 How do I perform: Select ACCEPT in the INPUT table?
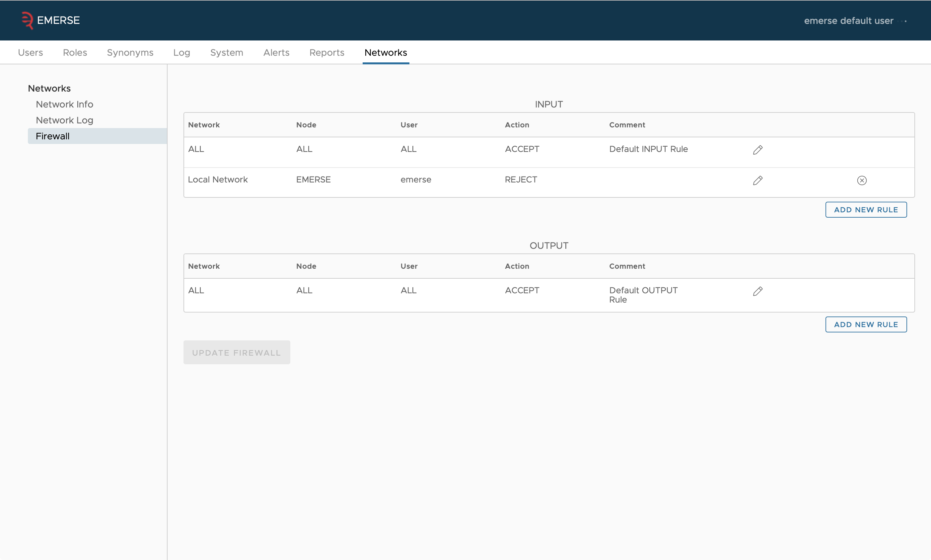(x=522, y=149)
